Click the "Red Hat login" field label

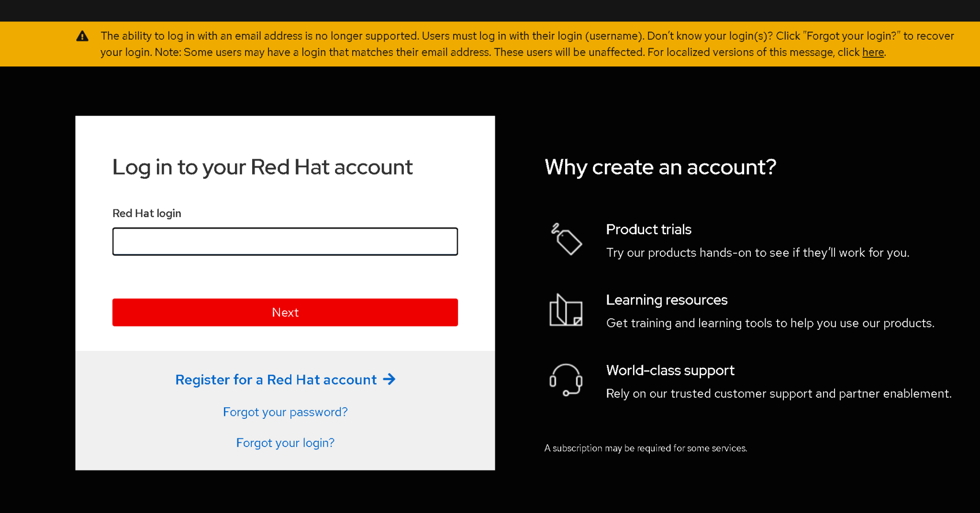147,213
